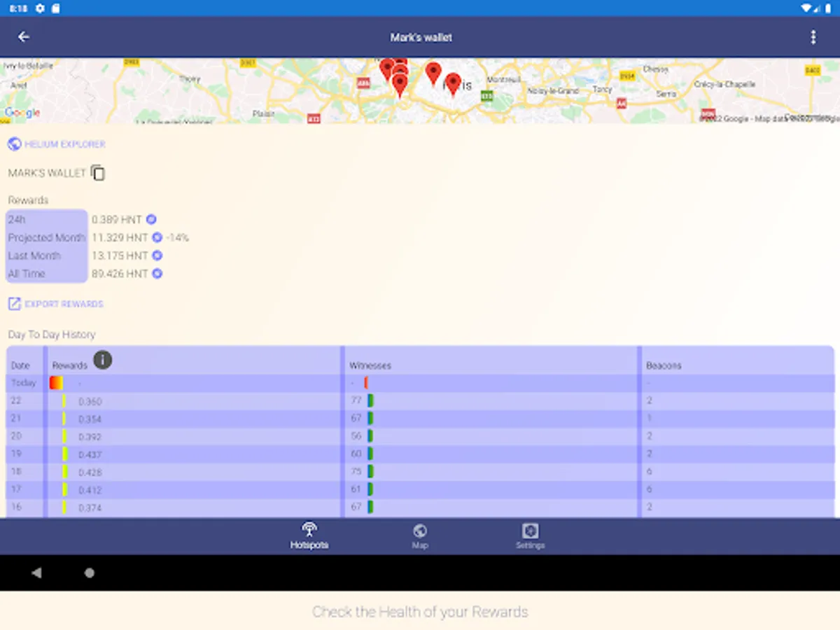Tap the Android home circle button
This screenshot has width=840, height=630.
pyautogui.click(x=90, y=573)
